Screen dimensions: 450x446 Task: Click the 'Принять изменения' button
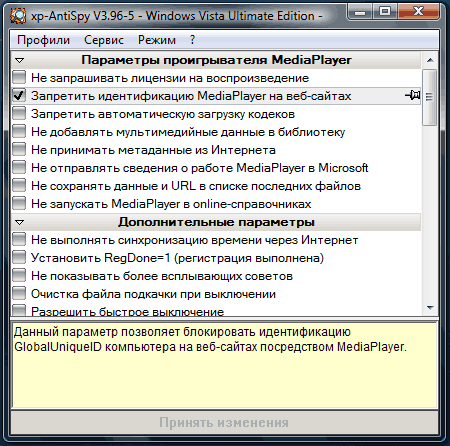pyautogui.click(x=224, y=422)
